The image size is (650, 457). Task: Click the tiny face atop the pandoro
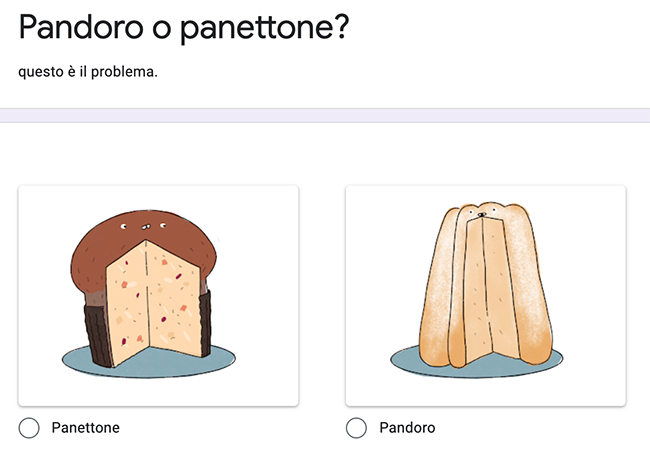(x=482, y=213)
